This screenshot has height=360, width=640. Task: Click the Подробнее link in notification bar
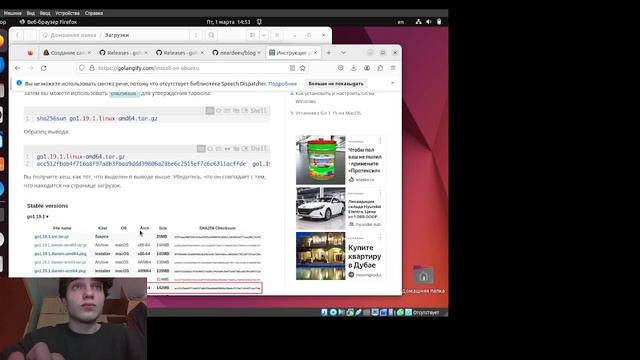pos(282,84)
